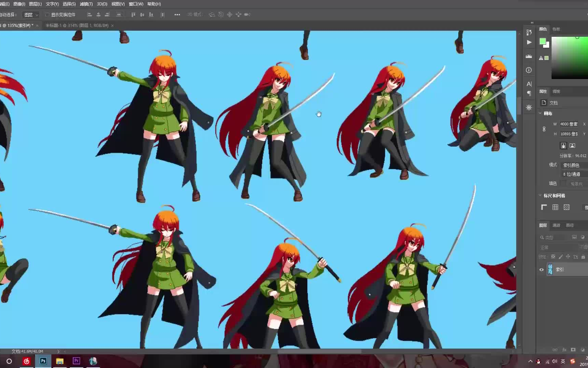This screenshot has height=368, width=588.
Task: Click the adjustment layer filter icon
Action: pos(583,237)
